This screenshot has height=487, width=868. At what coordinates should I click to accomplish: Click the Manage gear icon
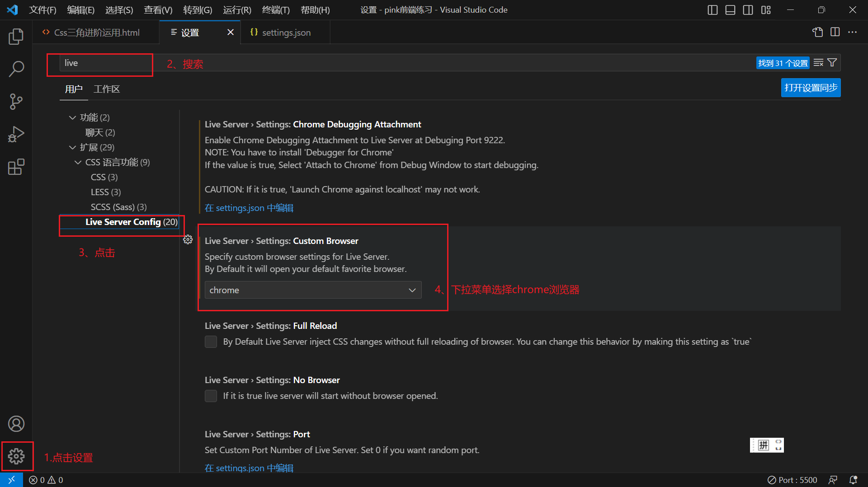(17, 456)
